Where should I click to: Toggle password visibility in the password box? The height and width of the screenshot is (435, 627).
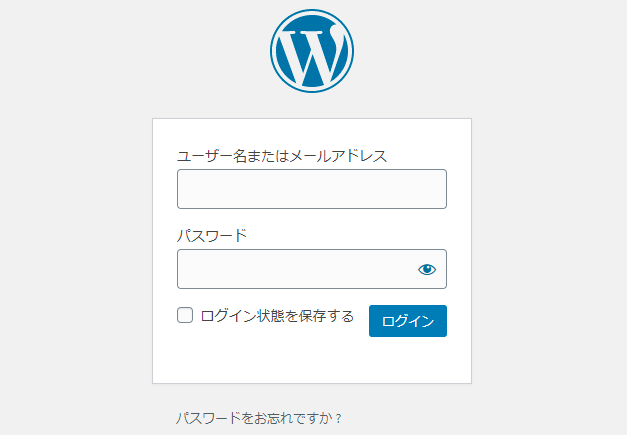tap(427, 269)
